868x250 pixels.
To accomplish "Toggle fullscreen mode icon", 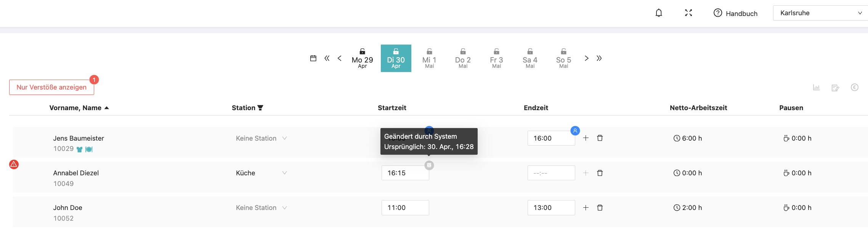I will click(x=688, y=13).
